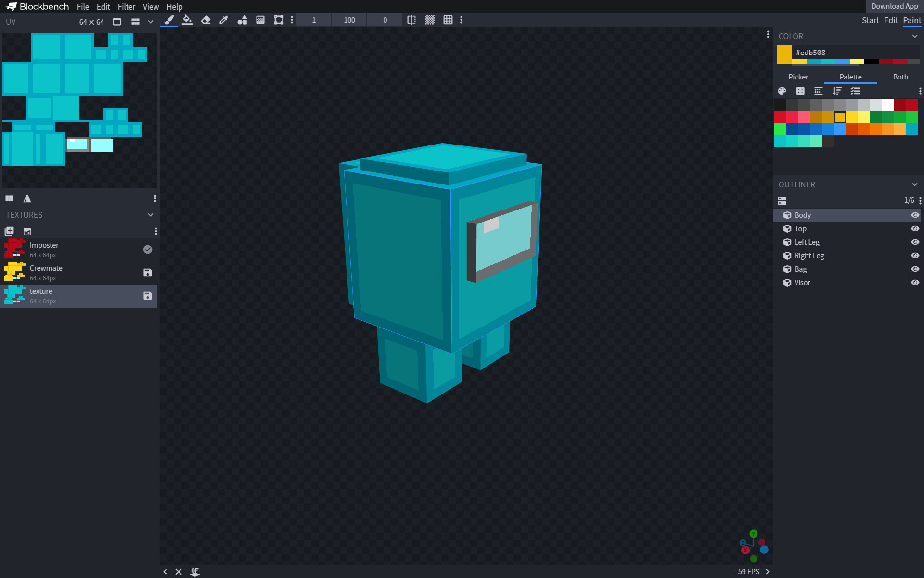Screen dimensions: 924x578
Task: Collapse the TEXTURES section
Action: coord(150,215)
